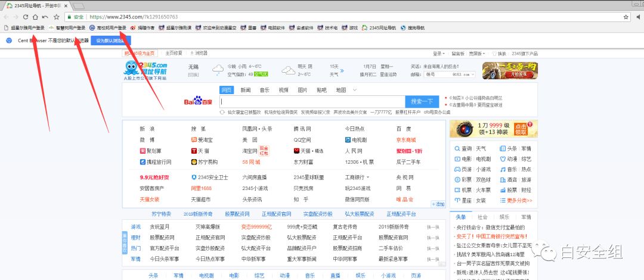644x280 pixels.
Task: Click the 换肤 skin option
Action: (499, 54)
